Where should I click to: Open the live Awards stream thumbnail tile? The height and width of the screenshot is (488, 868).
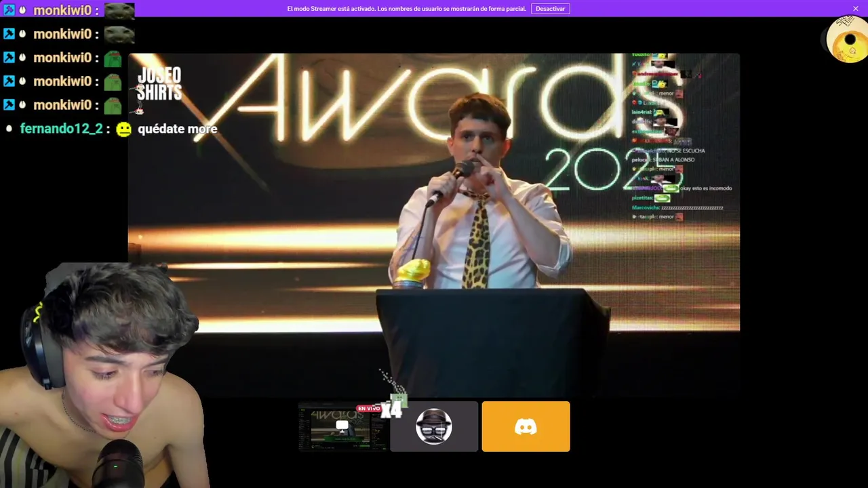(342, 426)
